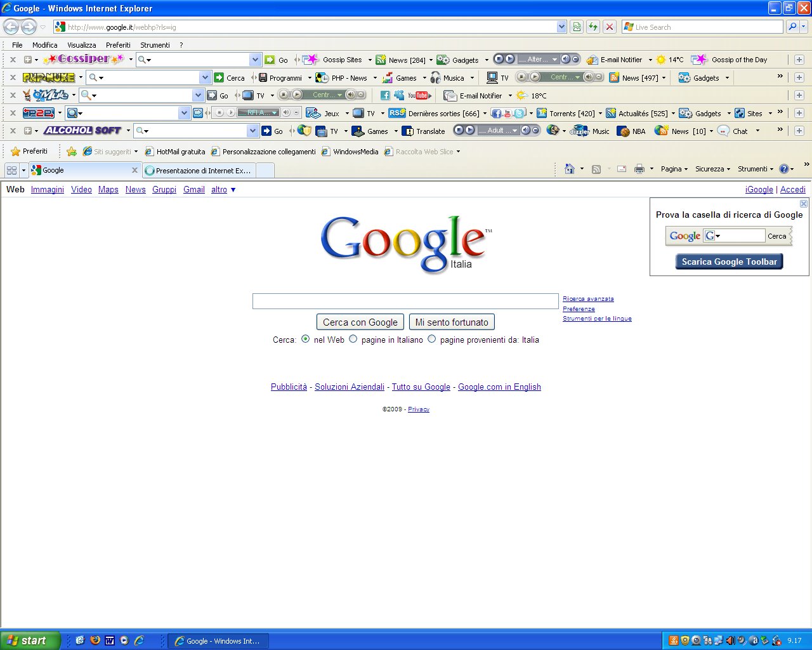This screenshot has height=650, width=812.
Task: Launch Firefox from the quick launch bar
Action: click(x=95, y=640)
